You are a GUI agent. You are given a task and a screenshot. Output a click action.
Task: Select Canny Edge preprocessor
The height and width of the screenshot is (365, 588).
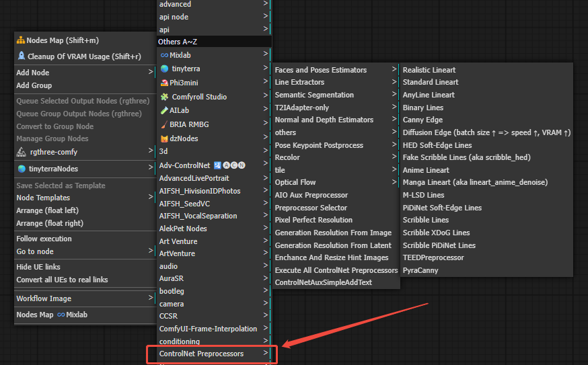coord(422,120)
